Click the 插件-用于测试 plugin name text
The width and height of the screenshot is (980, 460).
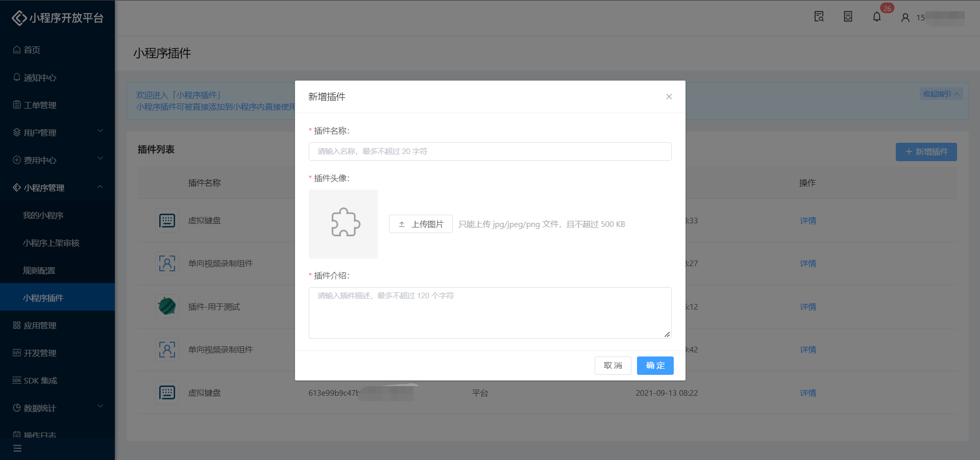click(214, 307)
